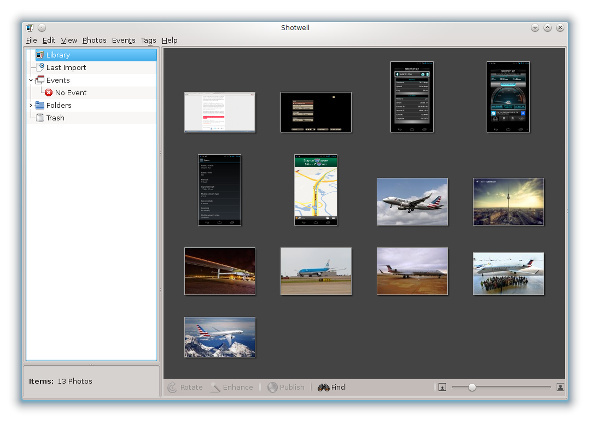The image size is (590, 422).
Task: Select the blue KLM airplane photo
Action: (316, 271)
